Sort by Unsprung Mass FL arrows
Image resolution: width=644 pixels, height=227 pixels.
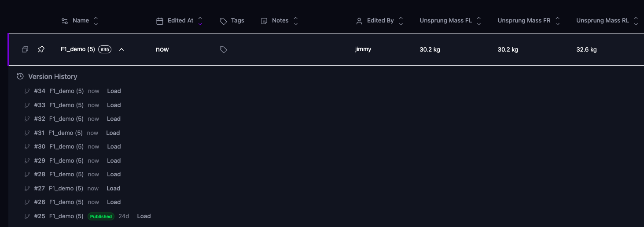[479, 21]
